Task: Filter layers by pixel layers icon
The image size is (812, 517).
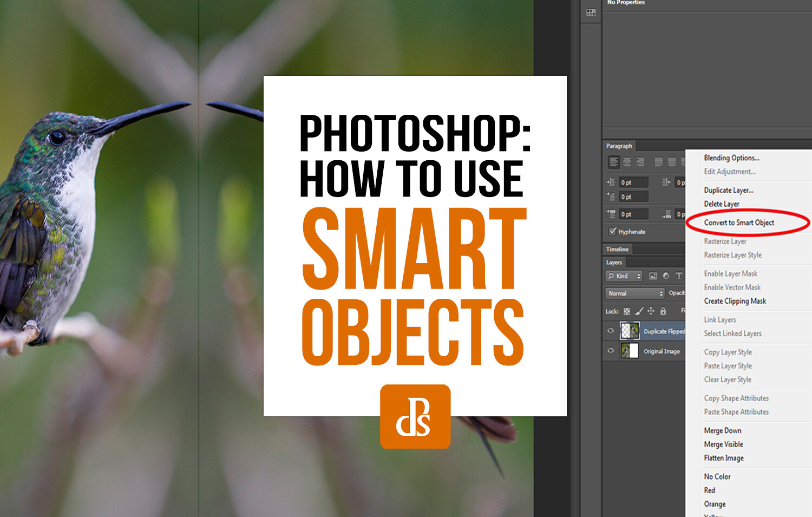Action: 653,276
